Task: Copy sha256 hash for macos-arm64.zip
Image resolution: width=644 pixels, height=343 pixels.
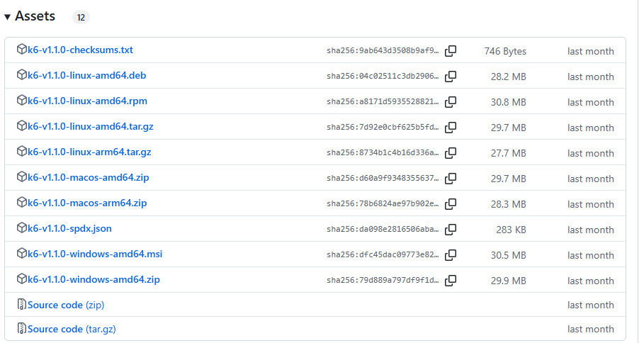Action: click(451, 204)
